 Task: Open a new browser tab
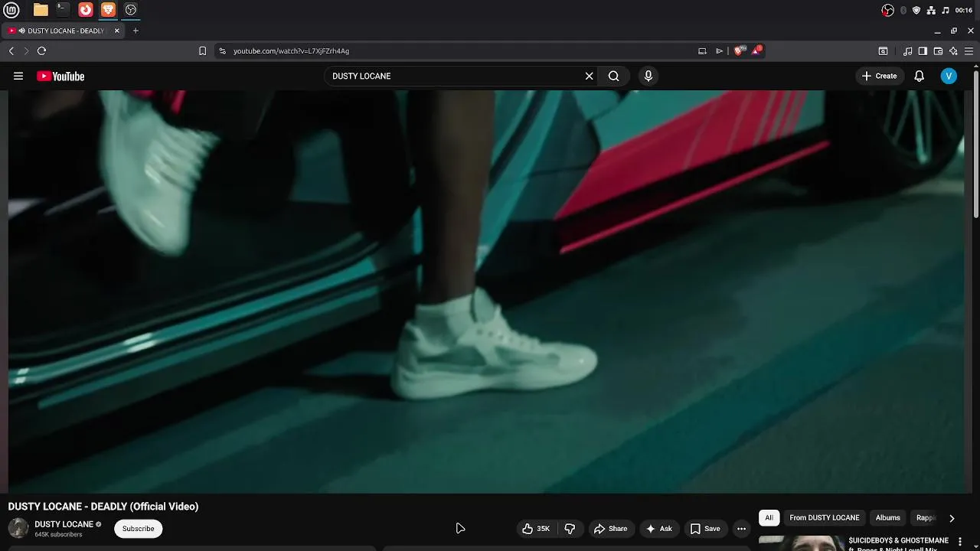[x=136, y=31]
